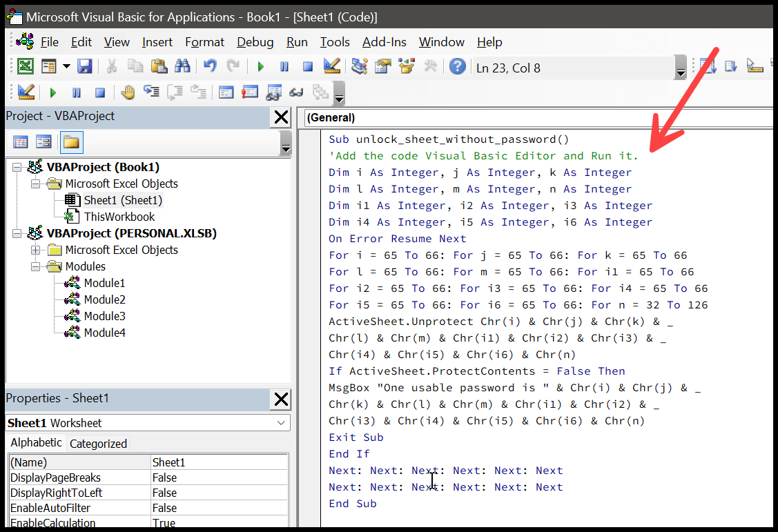
Task: Open Find with the binoculars icon
Action: click(182, 66)
